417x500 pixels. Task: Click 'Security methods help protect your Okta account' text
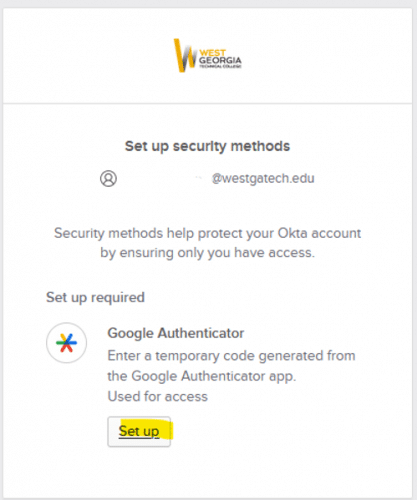207,233
